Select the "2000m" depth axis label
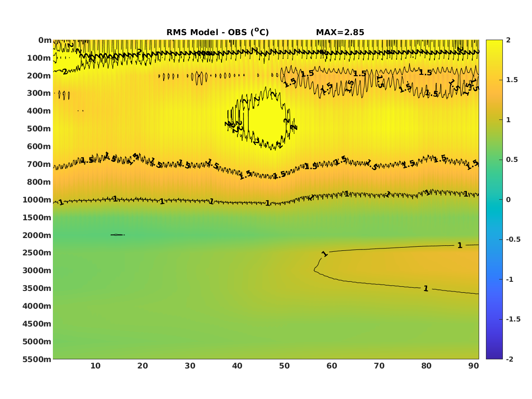 coord(37,235)
